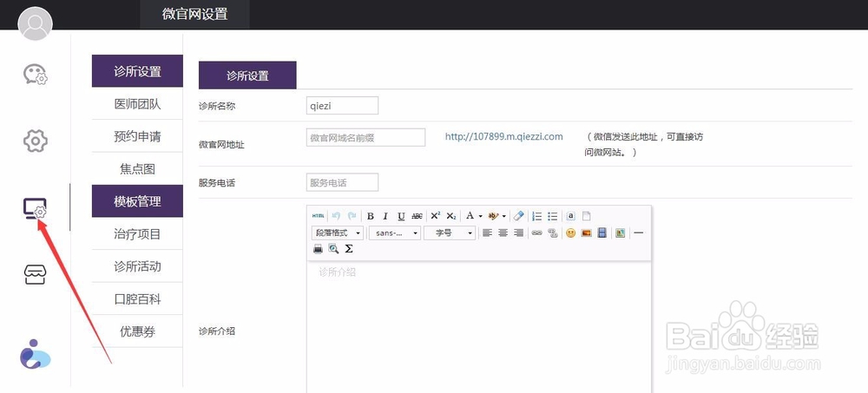Click the preview magnifier icon
This screenshot has width=868, height=393.
coord(333,249)
